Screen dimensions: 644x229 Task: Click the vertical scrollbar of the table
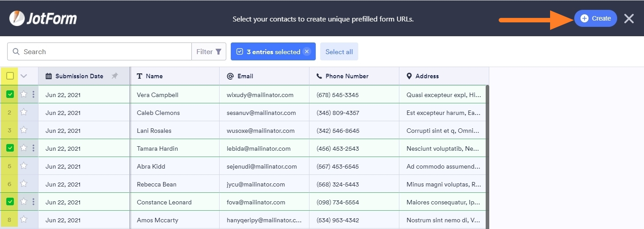point(487,157)
